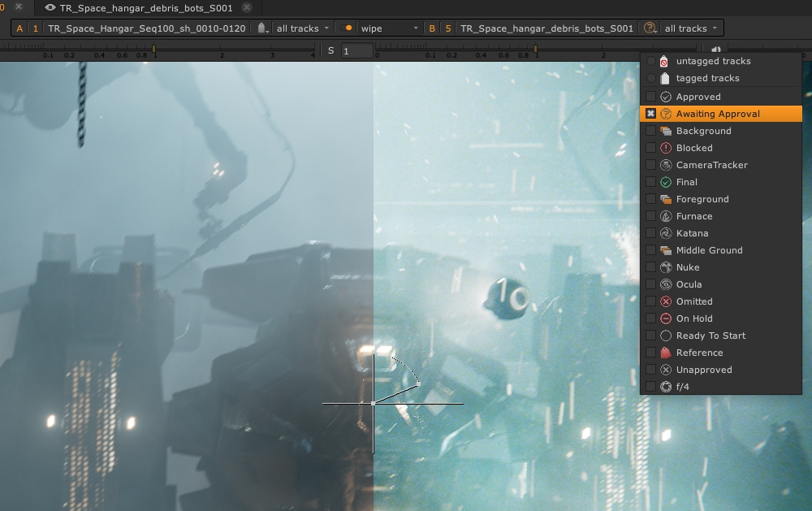Click the A input buffer button
Image resolution: width=812 pixels, height=511 pixels.
point(19,28)
